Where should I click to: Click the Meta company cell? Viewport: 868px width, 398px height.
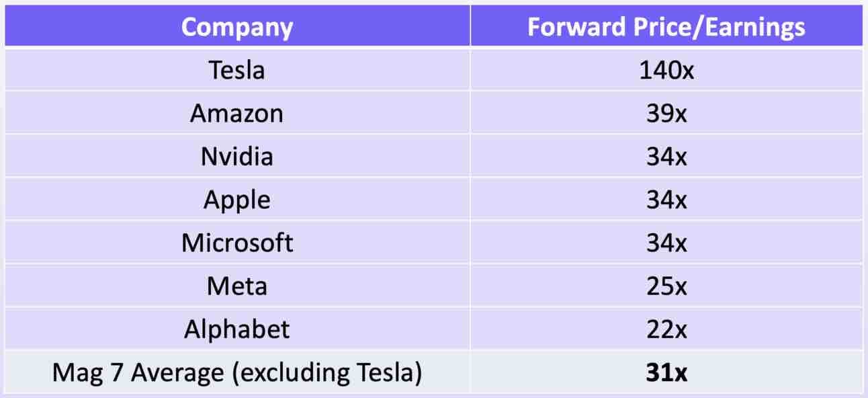[x=237, y=286]
